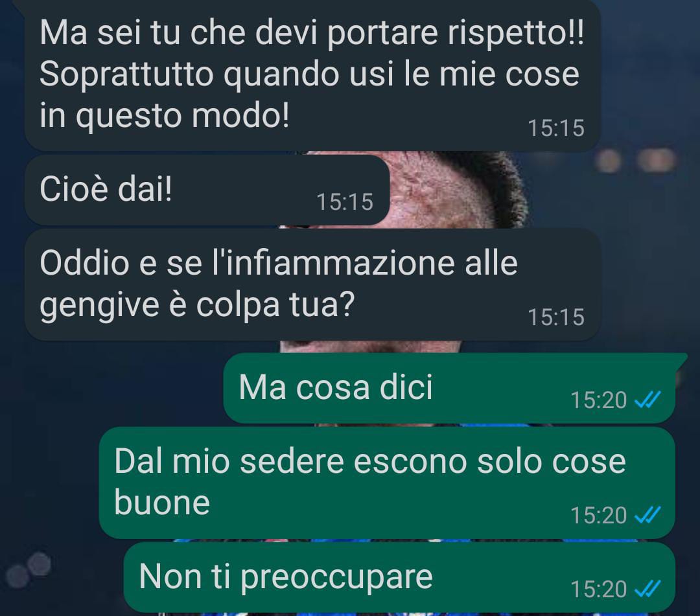Tap the 15:20 timestamp on 'Non ti preoccupare'

599,589
